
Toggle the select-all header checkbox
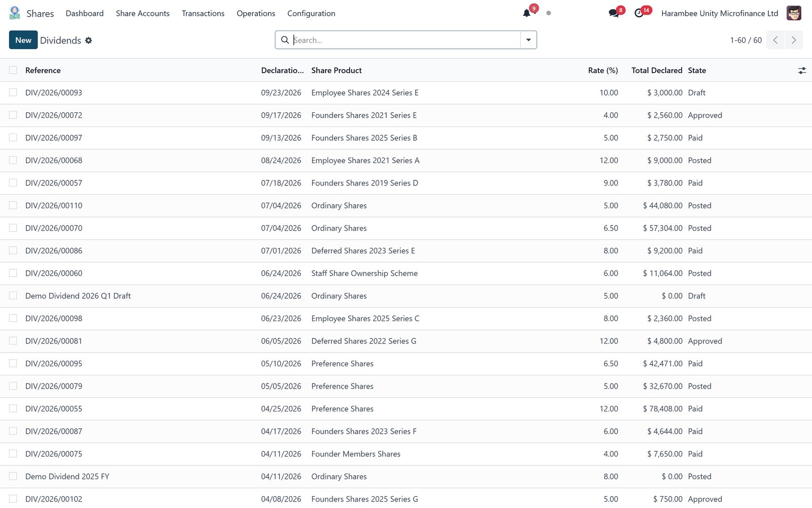click(13, 70)
